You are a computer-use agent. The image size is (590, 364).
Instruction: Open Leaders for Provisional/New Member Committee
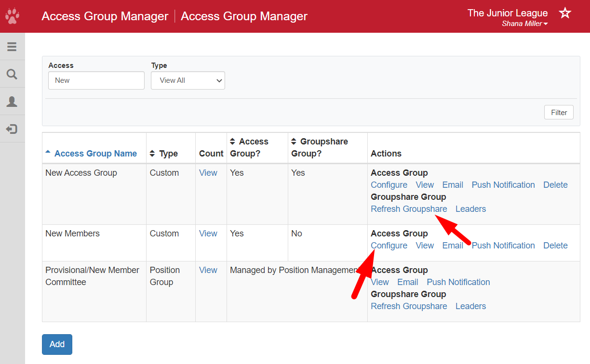(x=470, y=306)
